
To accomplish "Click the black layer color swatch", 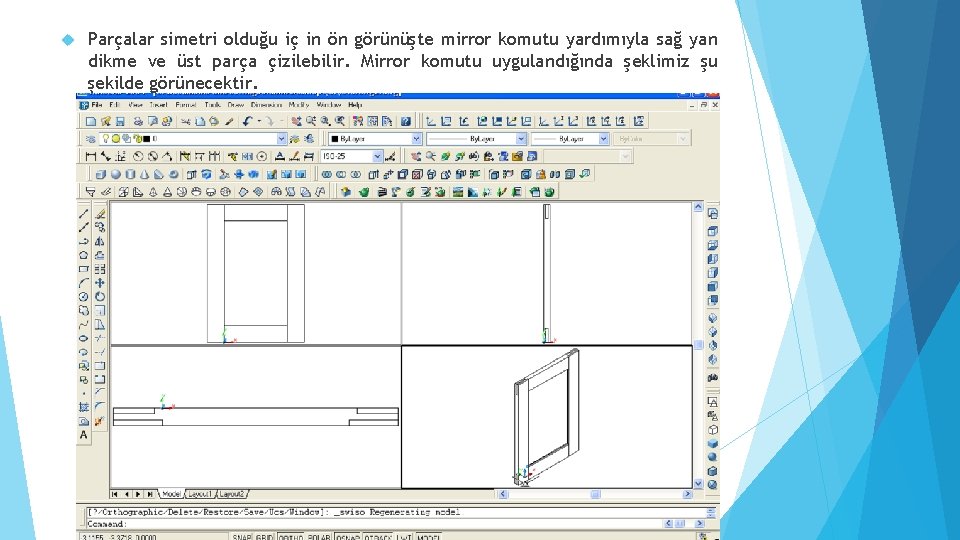I will pos(146,139).
